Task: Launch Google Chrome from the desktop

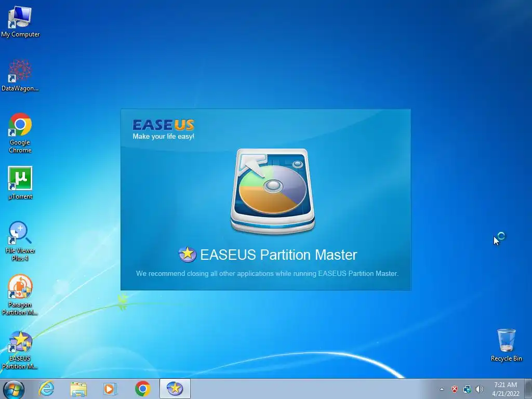Action: [x=20, y=132]
